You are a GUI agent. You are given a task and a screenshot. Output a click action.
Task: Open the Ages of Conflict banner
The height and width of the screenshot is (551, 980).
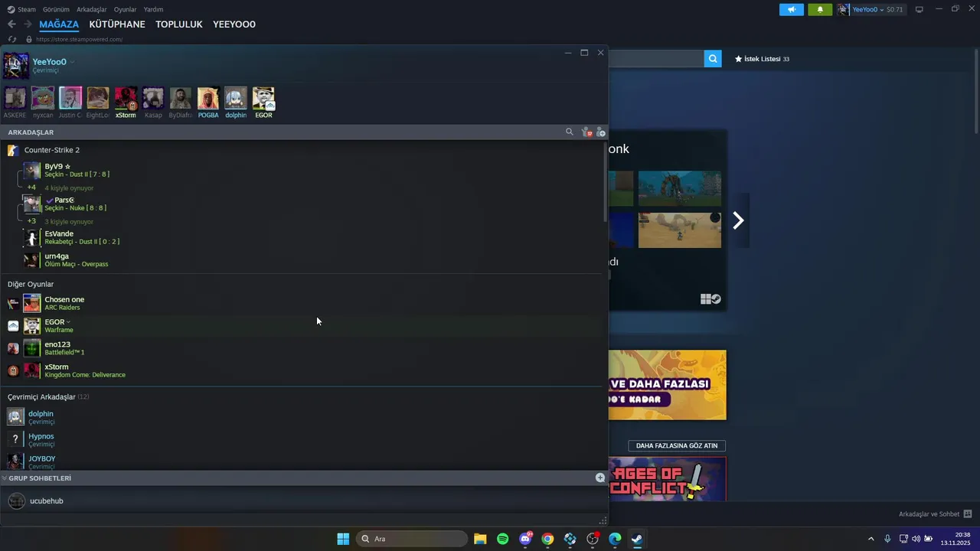point(668,479)
